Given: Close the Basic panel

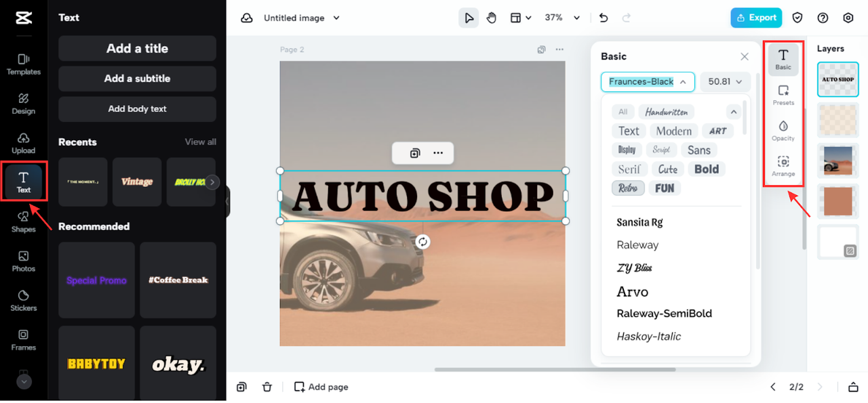Looking at the screenshot, I should [745, 56].
